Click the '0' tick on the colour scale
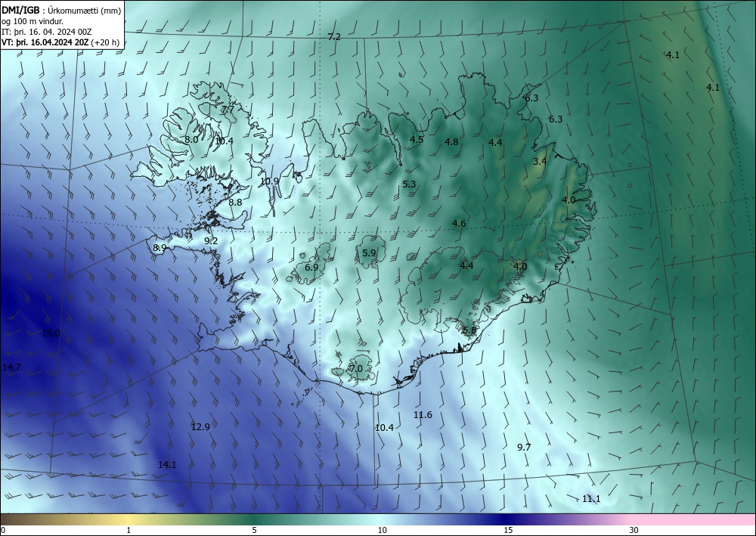This screenshot has width=756, height=536. point(3,531)
